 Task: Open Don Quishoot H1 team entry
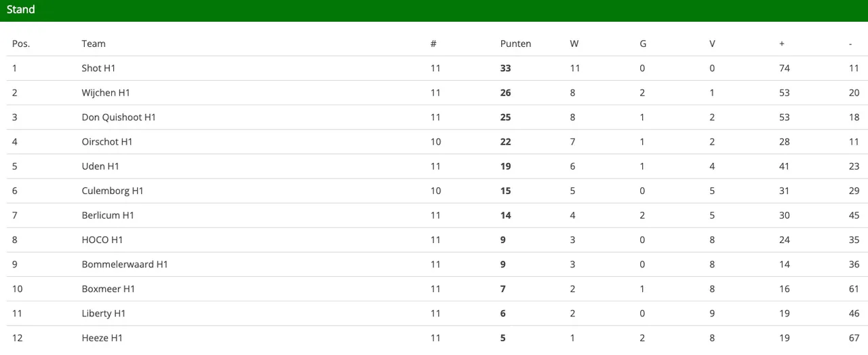point(119,117)
